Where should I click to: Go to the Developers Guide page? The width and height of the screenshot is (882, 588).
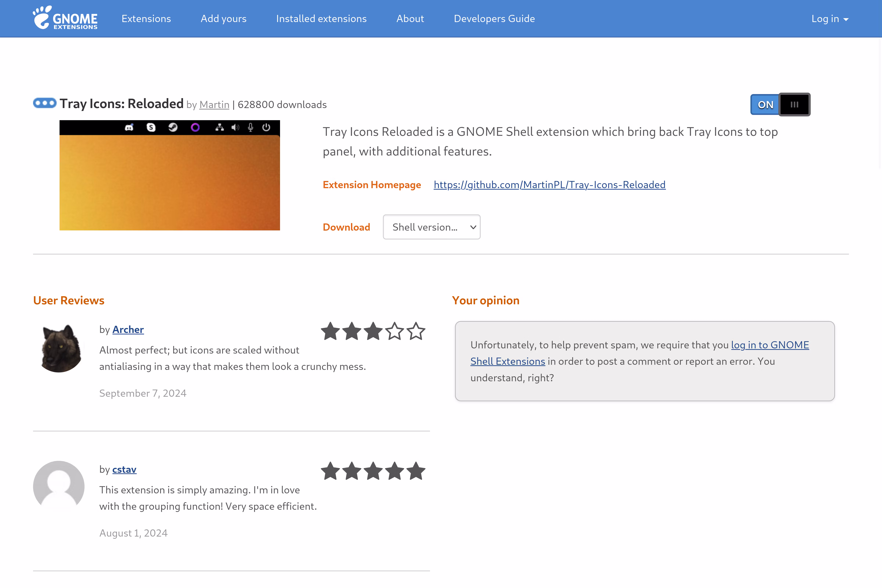(494, 19)
